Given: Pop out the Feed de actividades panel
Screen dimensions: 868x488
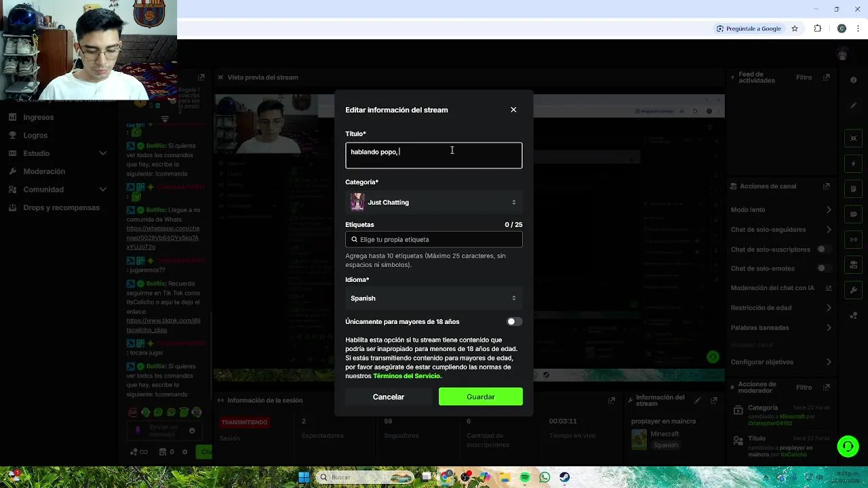Looking at the screenshot, I should [x=826, y=77].
